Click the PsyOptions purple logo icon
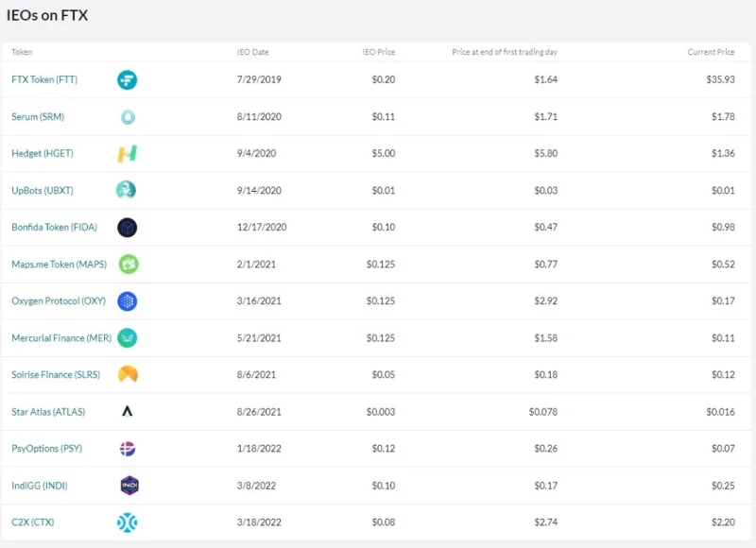Image resolution: width=756 pixels, height=548 pixels. 128,449
